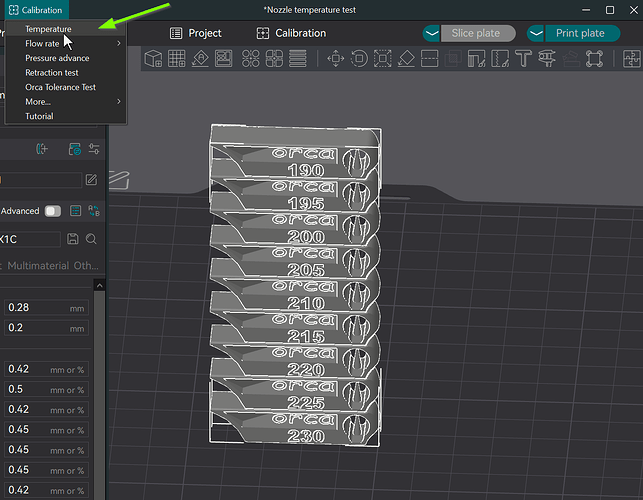Screen dimensions: 643x500
Task: Click the K1C preset name field
Action: pyautogui.click(x=30, y=239)
